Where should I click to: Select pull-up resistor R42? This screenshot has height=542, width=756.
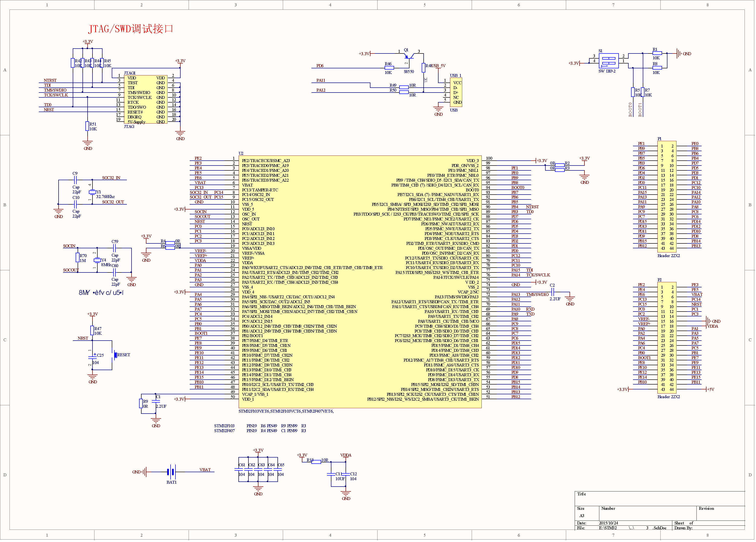(x=73, y=63)
